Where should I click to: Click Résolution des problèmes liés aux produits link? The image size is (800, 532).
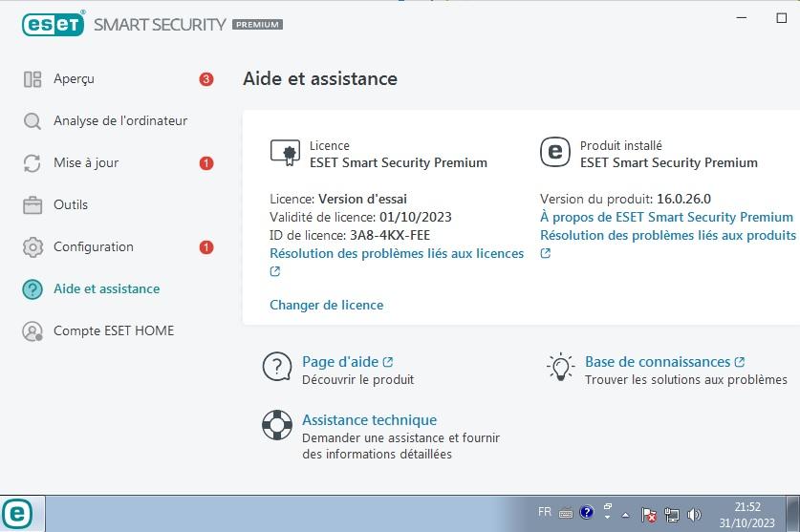click(668, 235)
